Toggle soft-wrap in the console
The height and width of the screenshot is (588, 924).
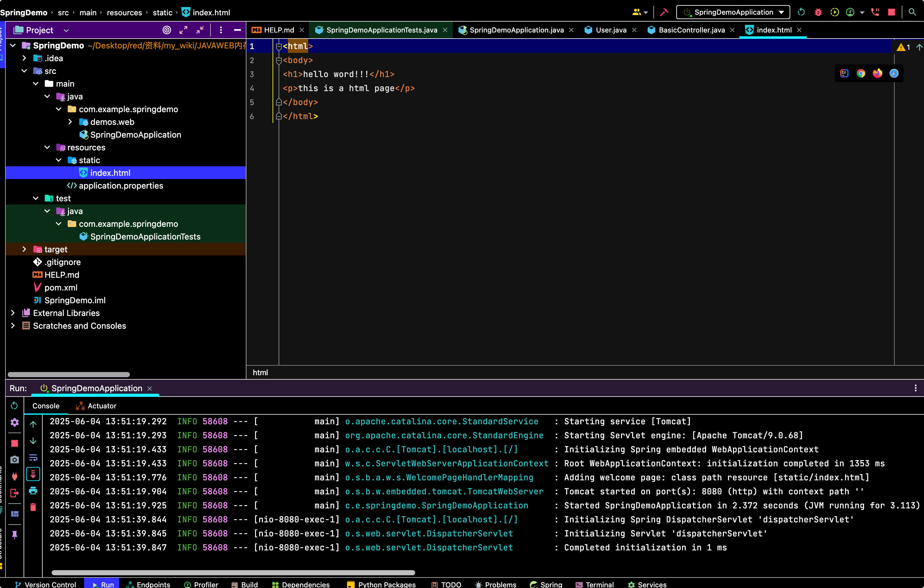click(x=33, y=457)
